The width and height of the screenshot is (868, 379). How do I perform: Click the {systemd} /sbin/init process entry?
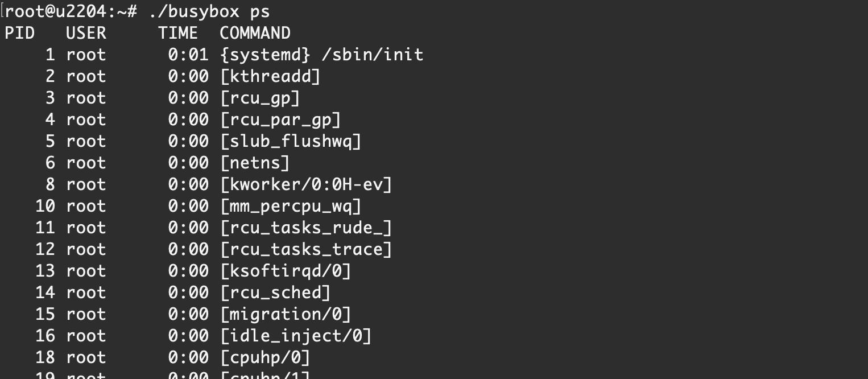point(321,55)
